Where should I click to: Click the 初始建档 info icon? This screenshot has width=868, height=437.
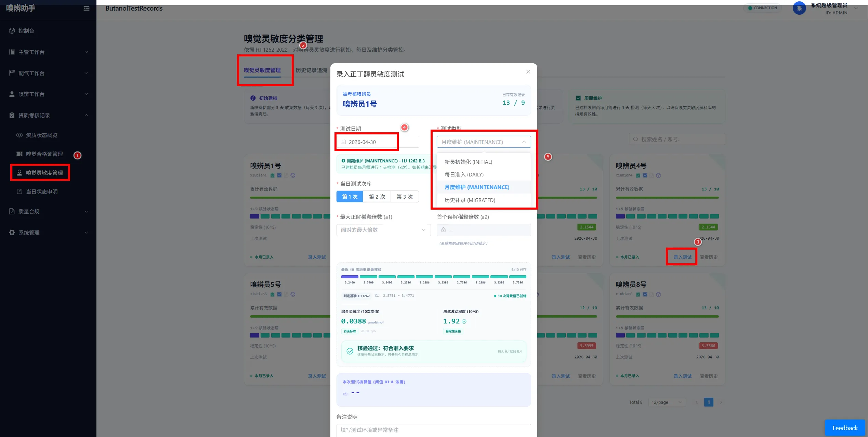pyautogui.click(x=253, y=98)
